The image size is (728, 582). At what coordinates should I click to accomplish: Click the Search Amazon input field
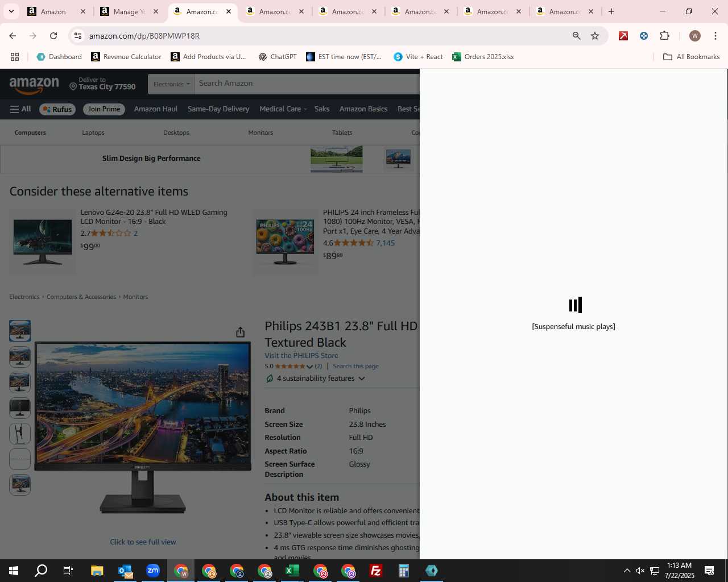pos(307,84)
